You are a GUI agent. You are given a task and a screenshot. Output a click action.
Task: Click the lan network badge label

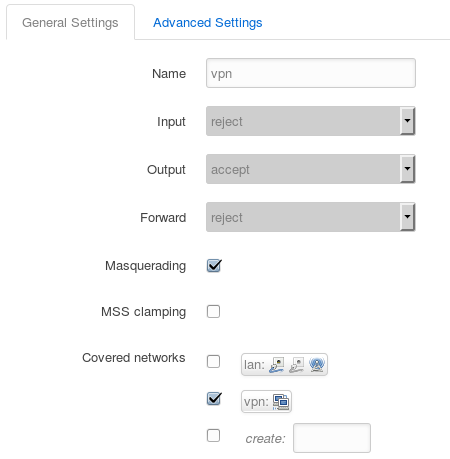[284, 365]
